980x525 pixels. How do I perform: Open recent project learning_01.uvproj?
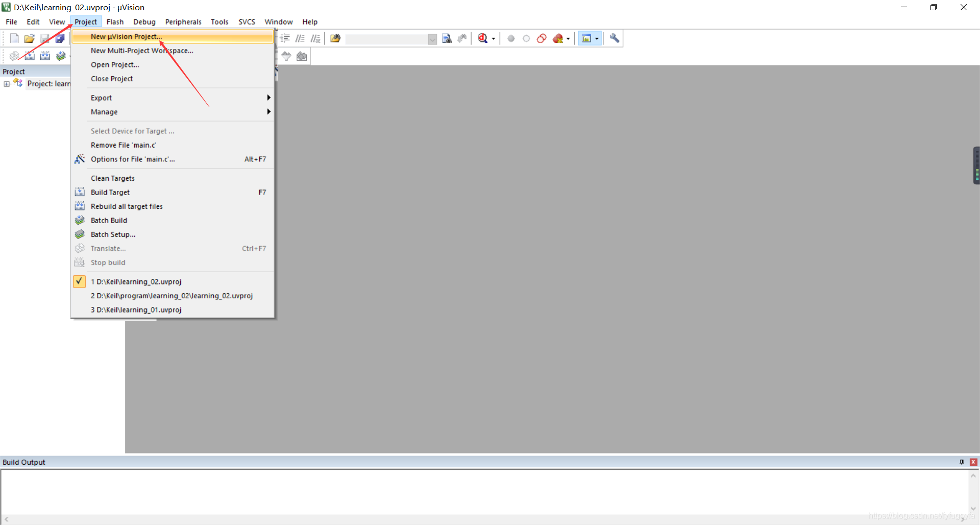173,309
